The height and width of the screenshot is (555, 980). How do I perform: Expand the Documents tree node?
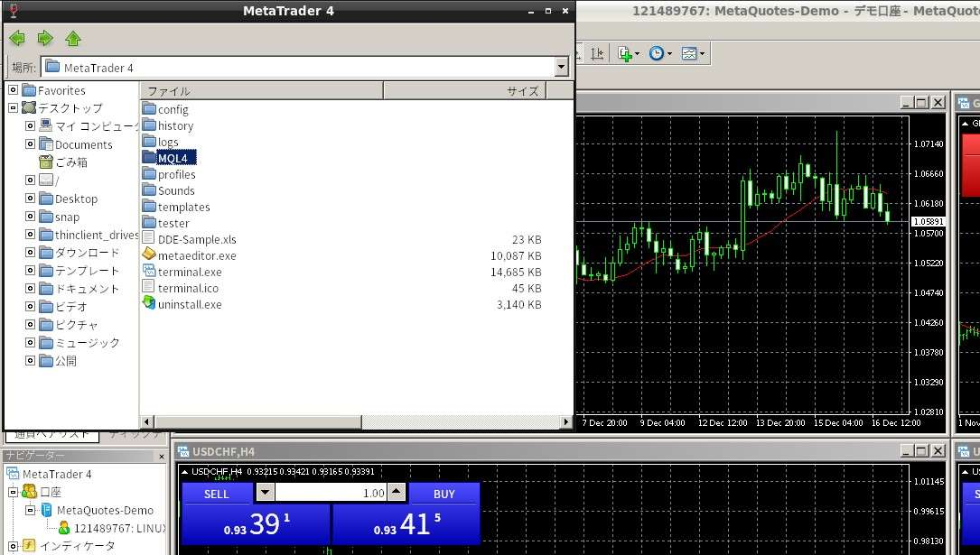tap(30, 144)
